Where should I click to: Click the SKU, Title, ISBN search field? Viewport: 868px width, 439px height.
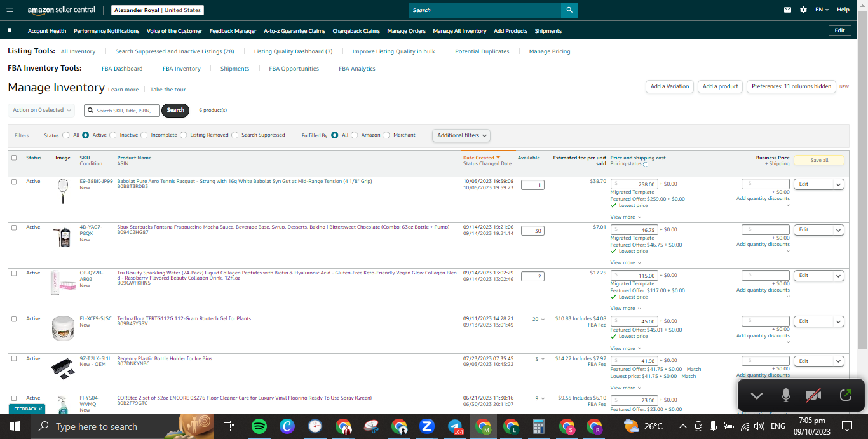click(x=122, y=111)
